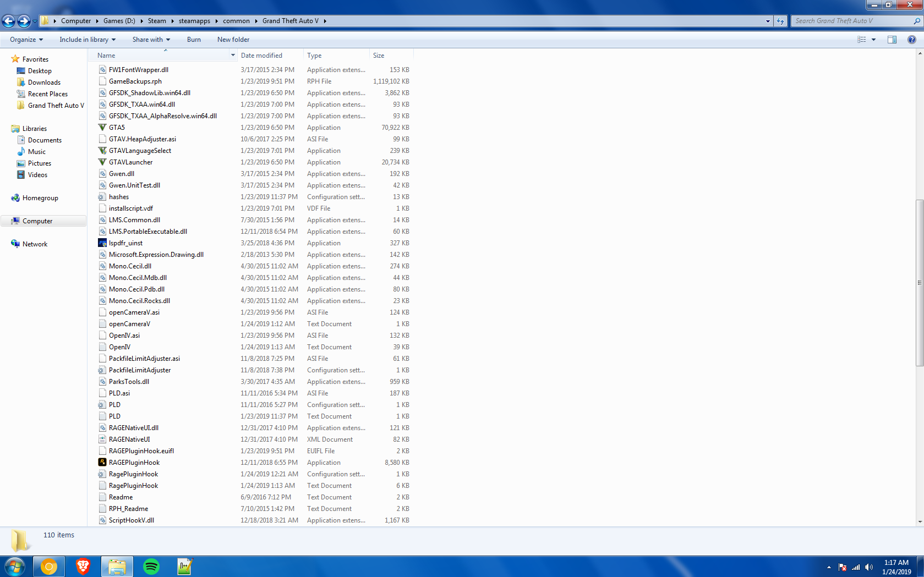Select Grand Theft Auto V in Favorites

click(56, 106)
